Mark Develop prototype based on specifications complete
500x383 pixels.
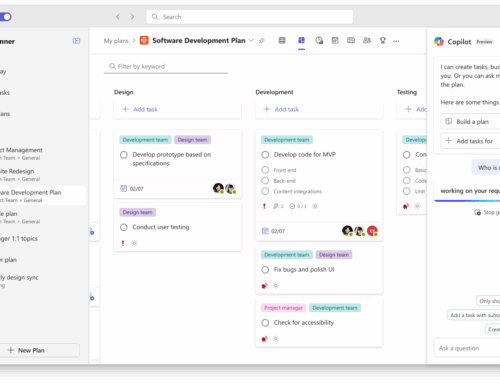124,155
